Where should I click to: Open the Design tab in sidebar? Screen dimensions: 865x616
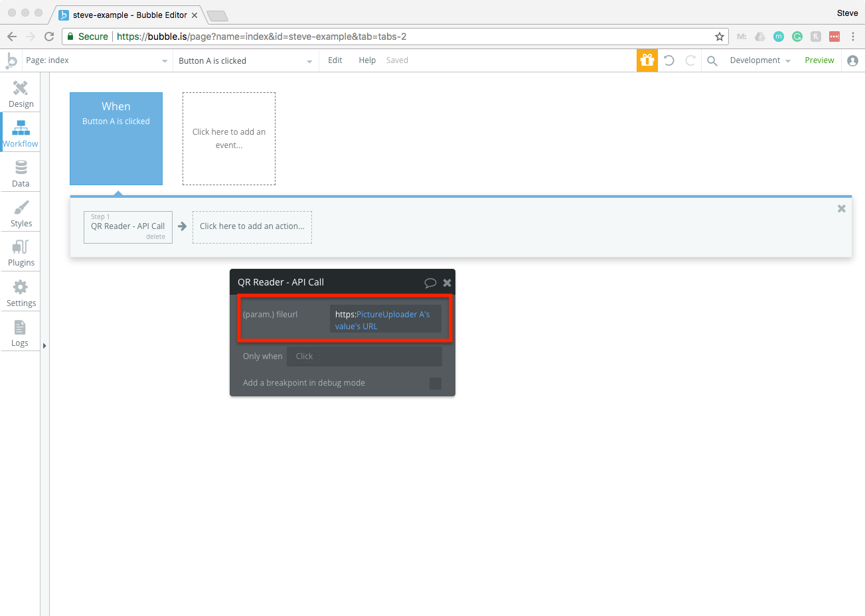click(x=21, y=94)
